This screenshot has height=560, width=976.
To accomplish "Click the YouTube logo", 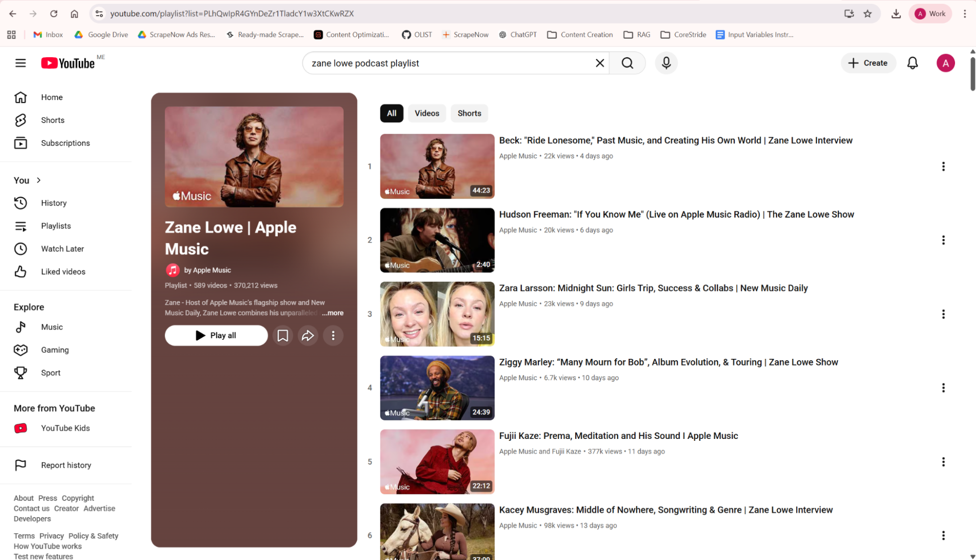I will (68, 63).
